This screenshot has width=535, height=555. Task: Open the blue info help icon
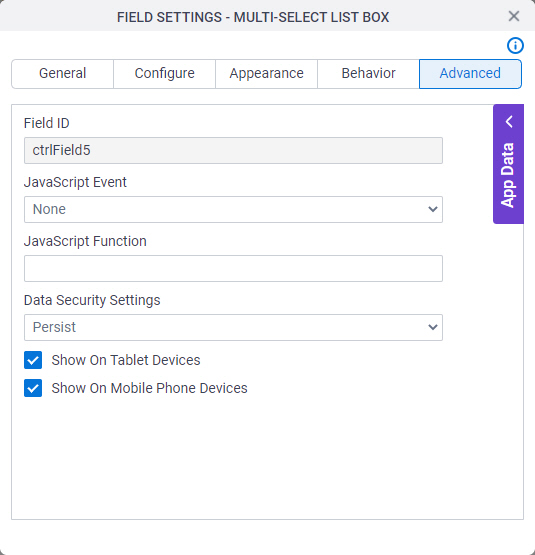[515, 46]
